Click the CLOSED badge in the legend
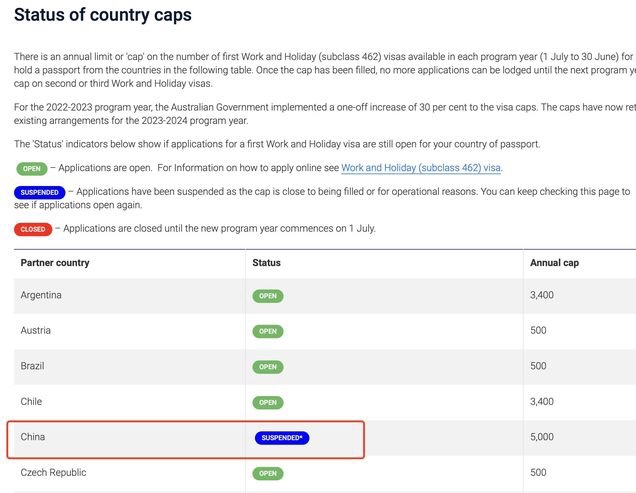 [x=32, y=229]
